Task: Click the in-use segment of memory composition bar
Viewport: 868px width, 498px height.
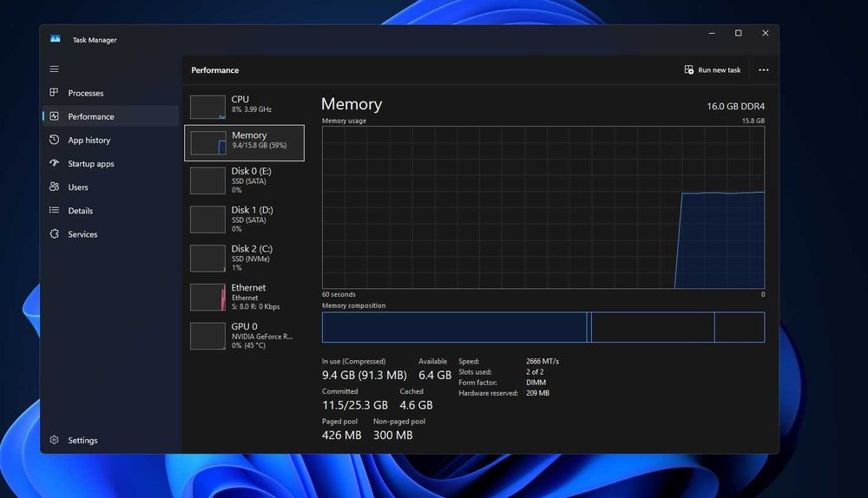Action: click(455, 327)
